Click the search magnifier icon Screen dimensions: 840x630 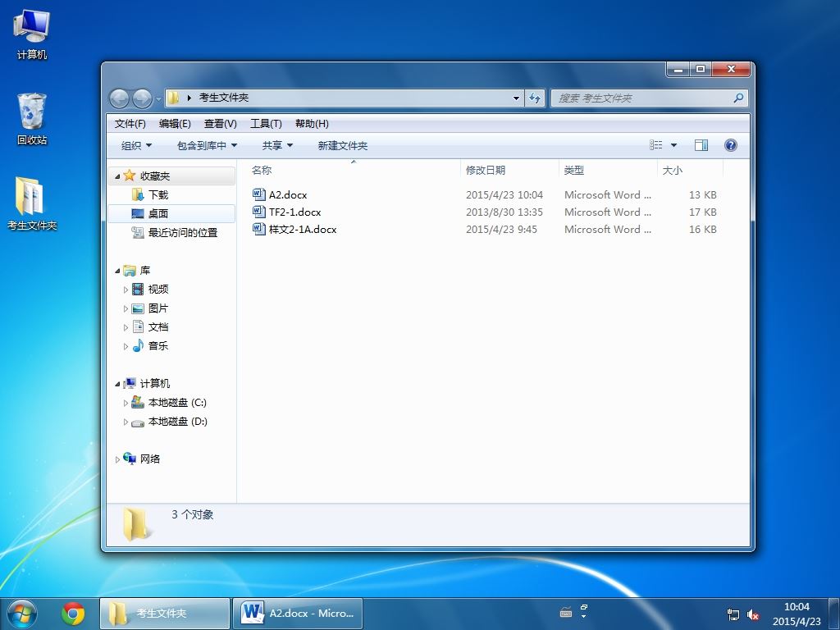[x=738, y=98]
